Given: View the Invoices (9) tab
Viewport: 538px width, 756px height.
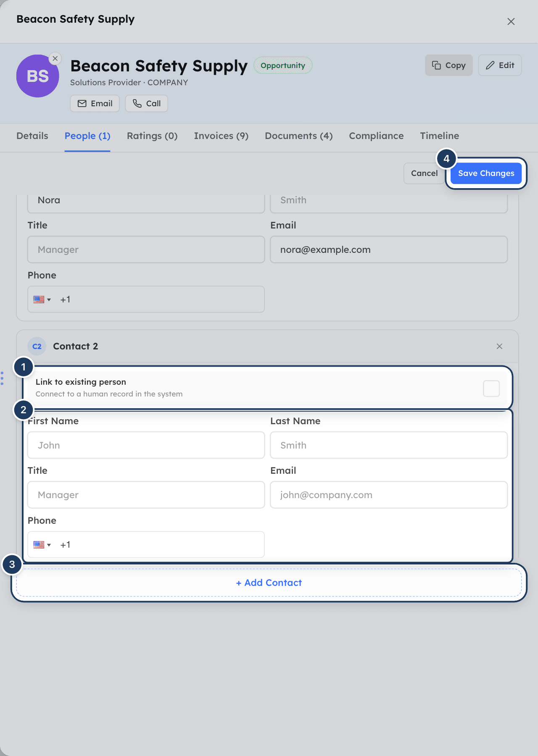Looking at the screenshot, I should click(221, 136).
